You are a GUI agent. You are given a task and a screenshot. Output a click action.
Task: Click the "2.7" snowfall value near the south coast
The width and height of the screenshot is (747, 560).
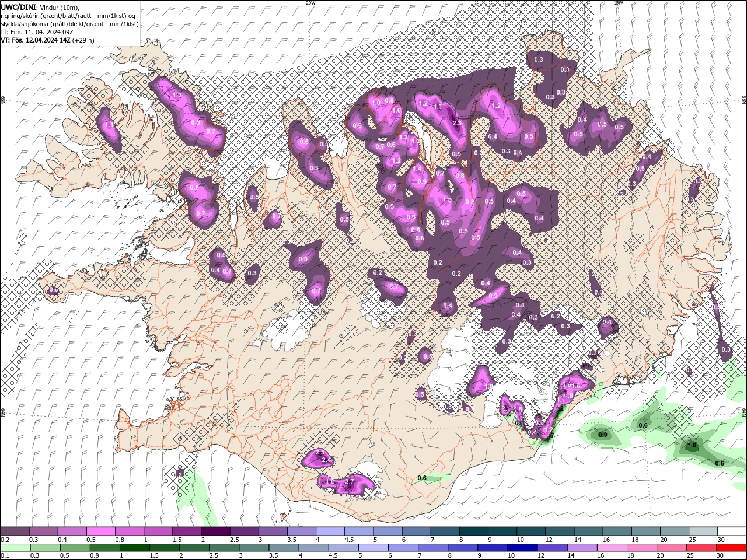click(x=350, y=481)
